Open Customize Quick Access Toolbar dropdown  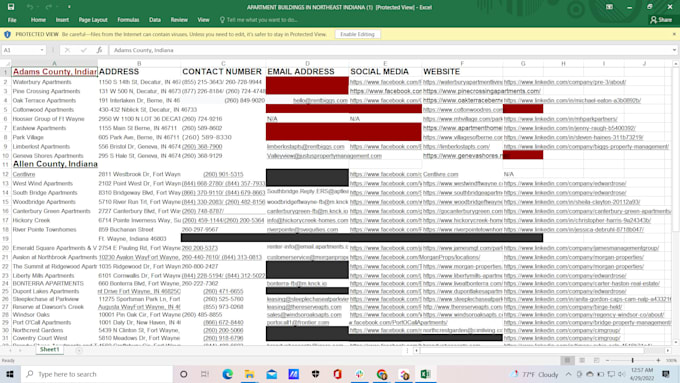click(69, 7)
